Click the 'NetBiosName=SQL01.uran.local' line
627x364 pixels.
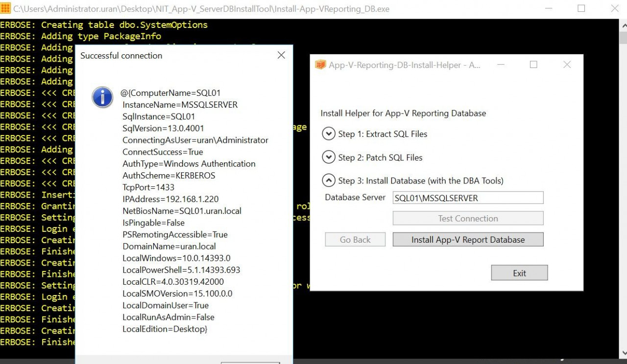(182, 211)
